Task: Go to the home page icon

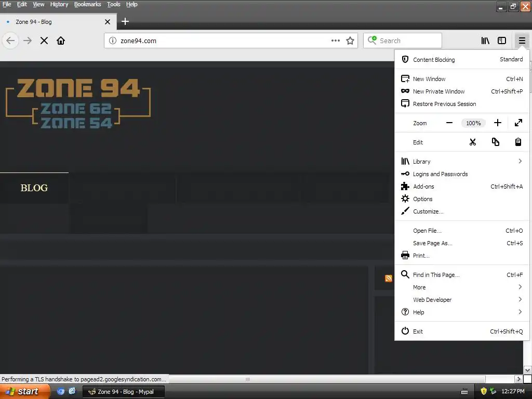Action: click(x=61, y=41)
